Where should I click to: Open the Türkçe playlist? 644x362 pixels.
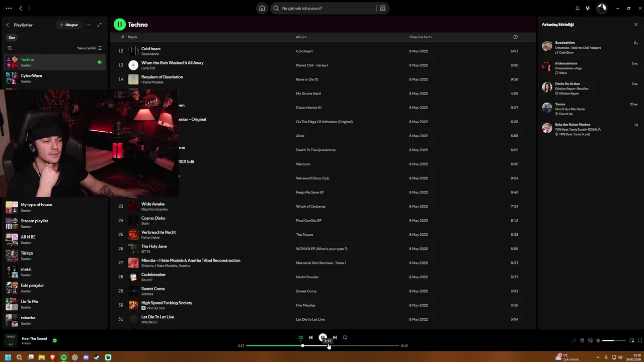(x=55, y=255)
